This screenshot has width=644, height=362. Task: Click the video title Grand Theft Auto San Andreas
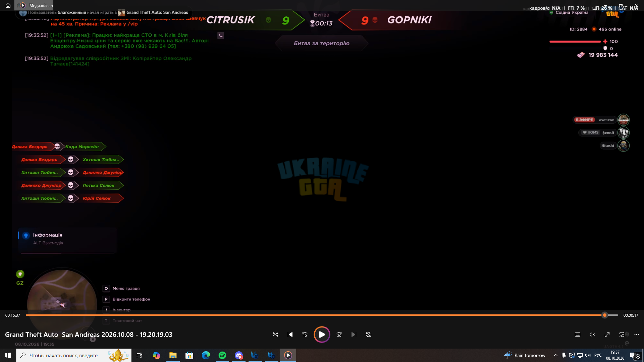pos(89,335)
